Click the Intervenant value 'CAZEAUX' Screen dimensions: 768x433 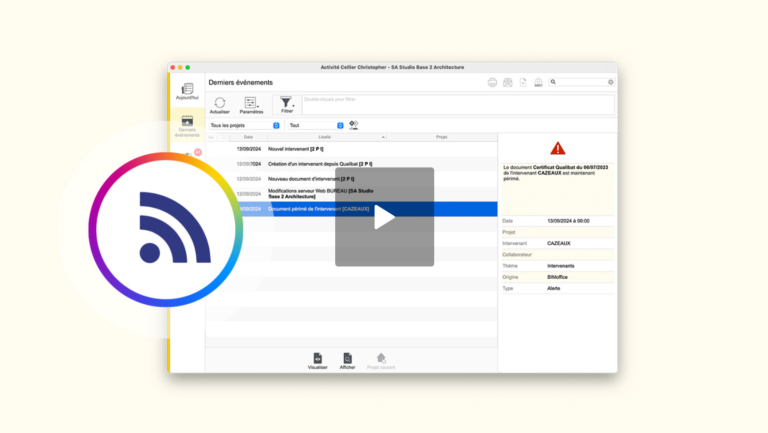(559, 243)
